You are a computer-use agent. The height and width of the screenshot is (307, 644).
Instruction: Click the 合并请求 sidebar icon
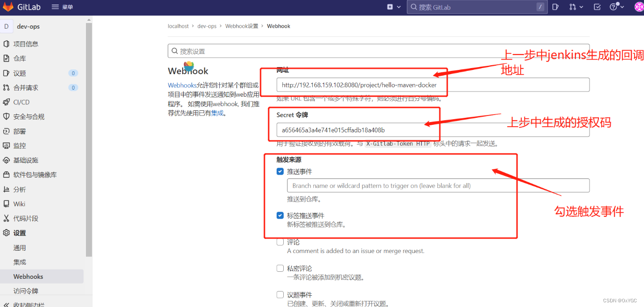click(x=6, y=88)
